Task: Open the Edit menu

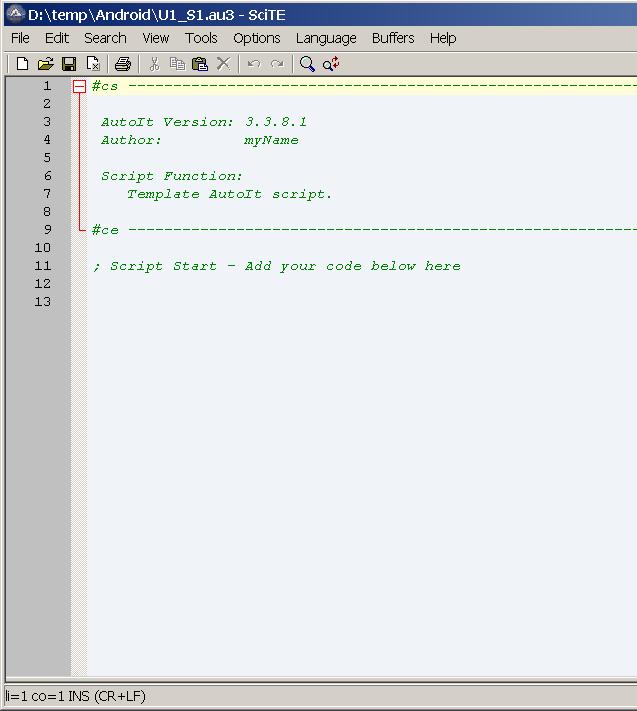Action: pos(57,38)
